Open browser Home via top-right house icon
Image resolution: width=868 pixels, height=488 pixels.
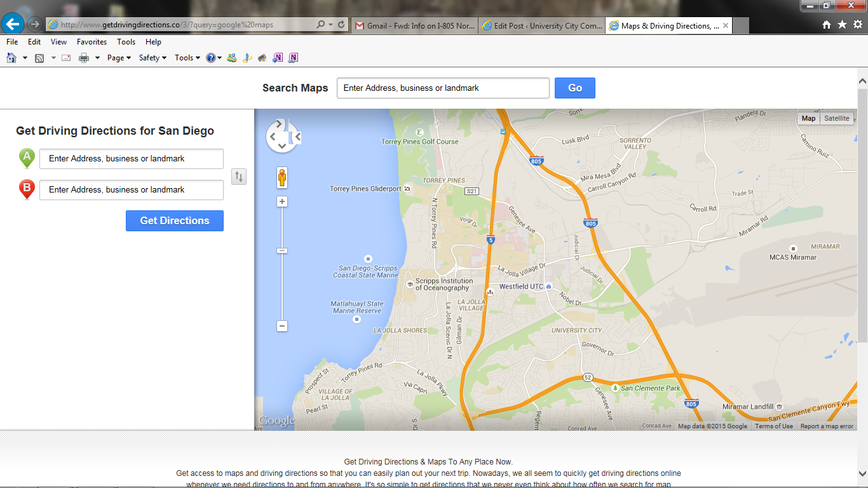tap(827, 24)
